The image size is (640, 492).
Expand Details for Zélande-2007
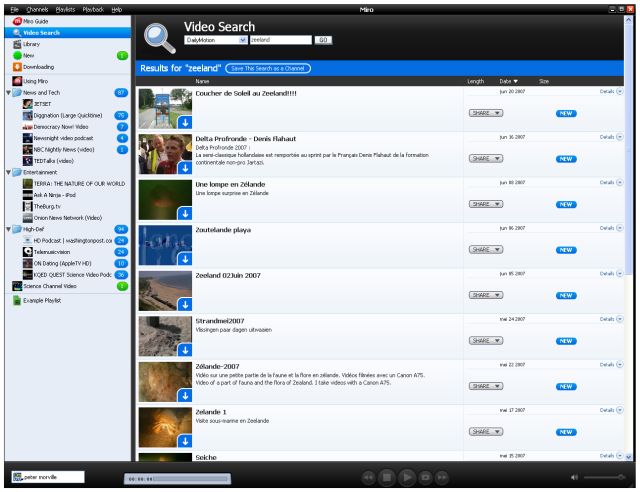pos(611,365)
